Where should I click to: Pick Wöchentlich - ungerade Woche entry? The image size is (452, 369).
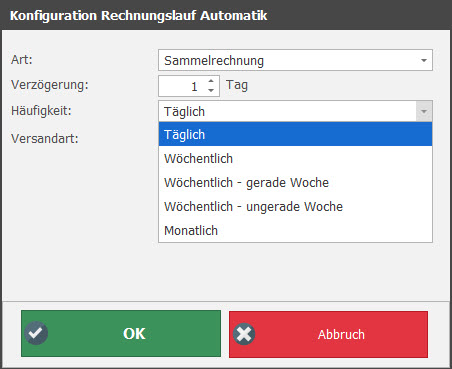pos(295,206)
